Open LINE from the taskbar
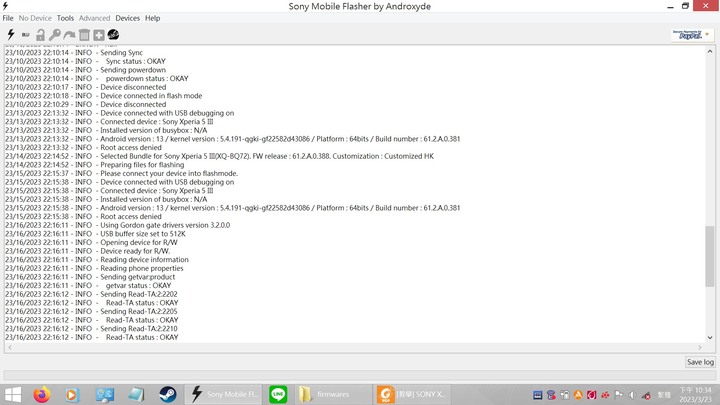 pos(278,394)
